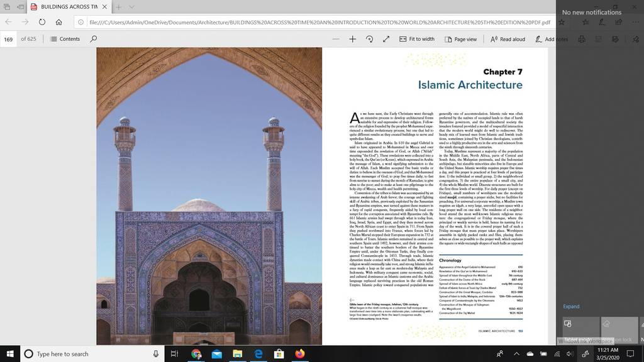This screenshot has height=362, width=644.
Task: Click Add notes pen tool
Action: (x=551, y=39)
